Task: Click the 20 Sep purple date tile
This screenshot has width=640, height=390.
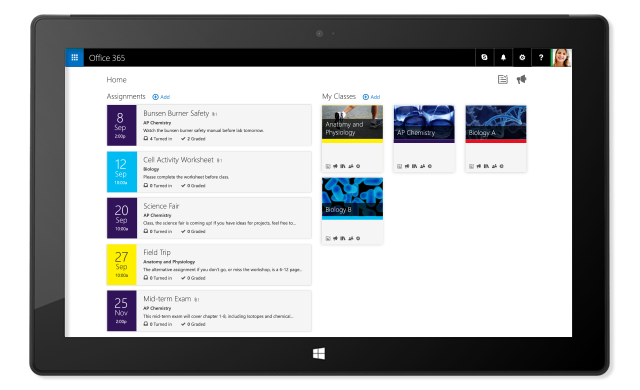Action: (122, 218)
